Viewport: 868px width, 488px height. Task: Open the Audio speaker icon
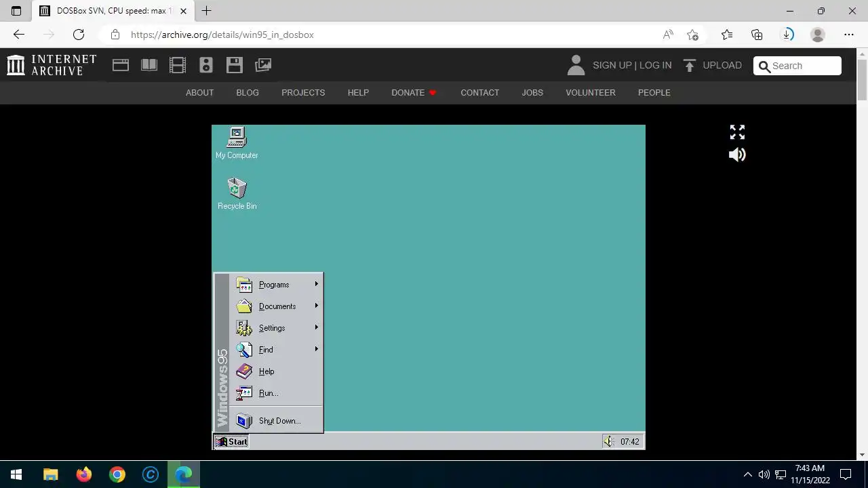pyautogui.click(x=206, y=65)
